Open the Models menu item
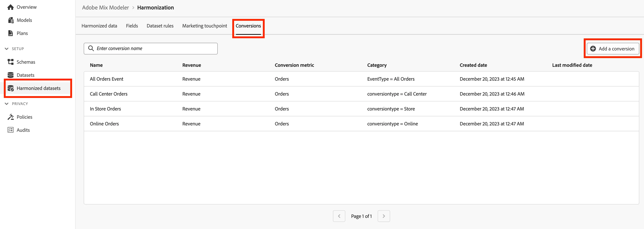Viewport: 644px width, 229px height. tap(24, 20)
